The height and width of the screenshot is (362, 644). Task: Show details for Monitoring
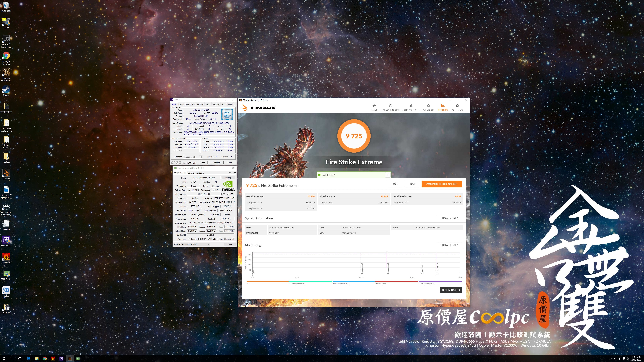click(x=449, y=245)
